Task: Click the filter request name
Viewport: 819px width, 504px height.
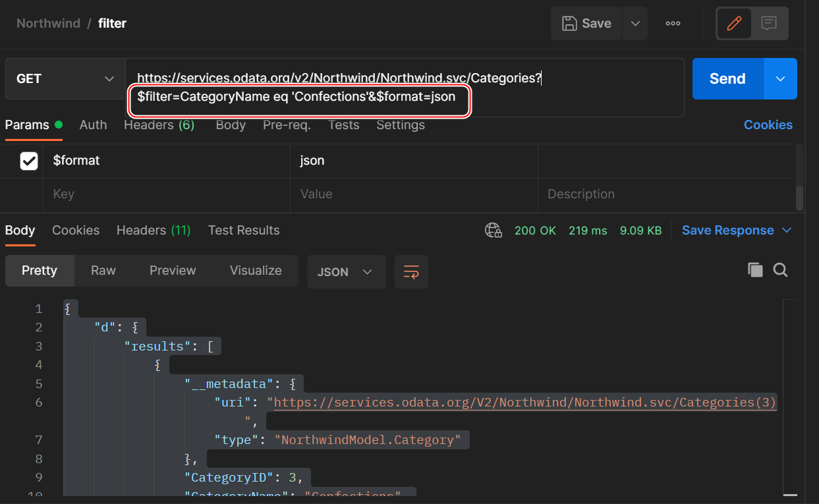Action: pos(112,23)
